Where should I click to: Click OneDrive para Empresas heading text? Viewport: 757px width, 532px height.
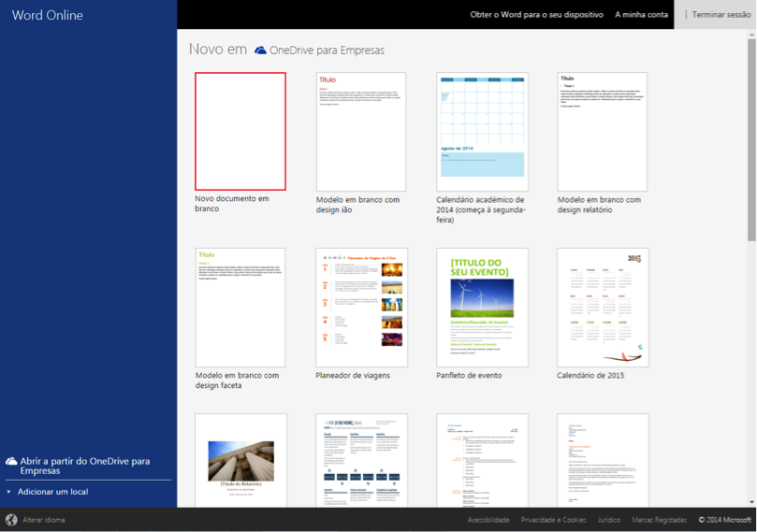327,50
